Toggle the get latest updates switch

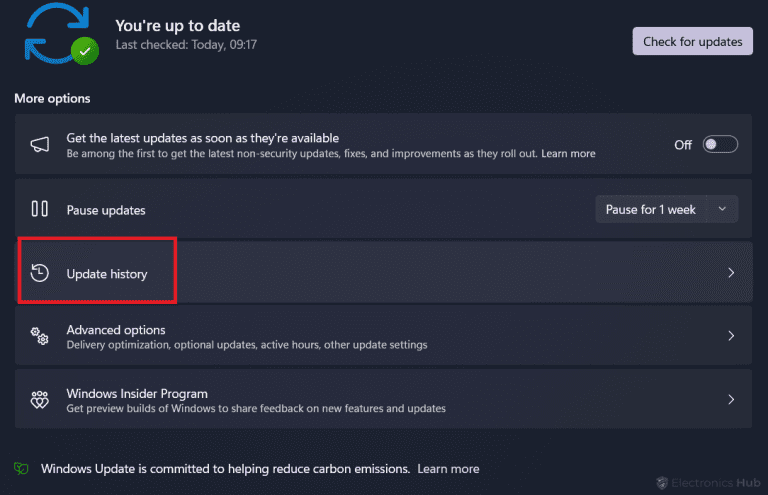[x=720, y=145]
